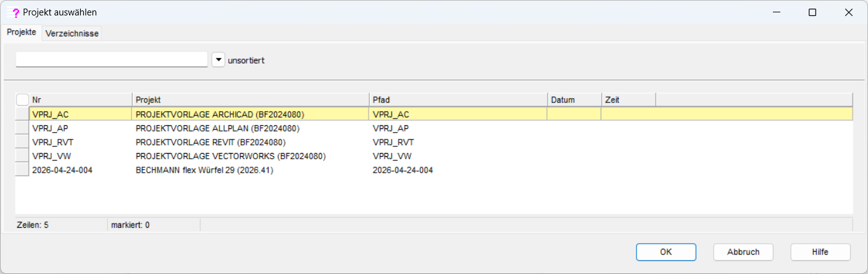The image size is (868, 274).
Task: Open the sort order dropdown arrow
Action: (219, 60)
